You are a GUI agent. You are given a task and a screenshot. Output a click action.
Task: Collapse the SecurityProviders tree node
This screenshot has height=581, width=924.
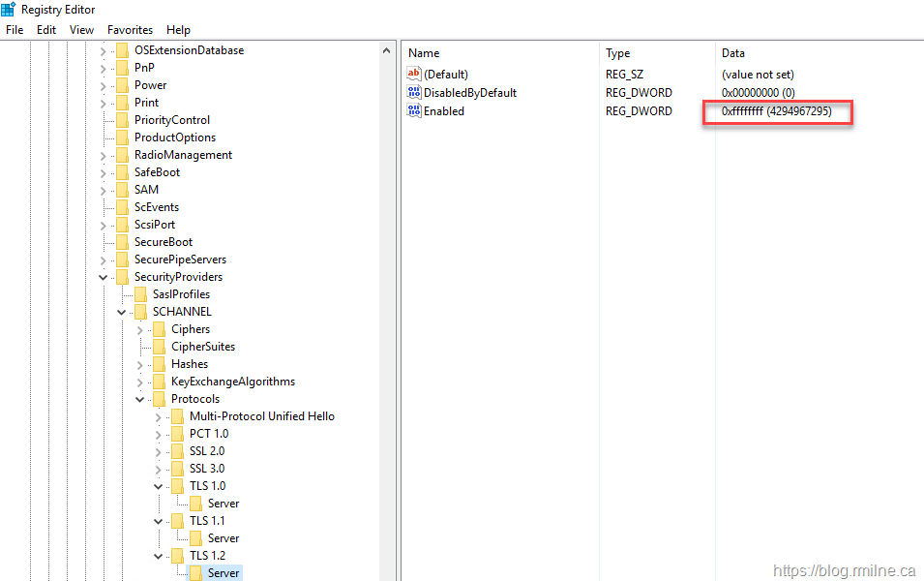(x=104, y=277)
